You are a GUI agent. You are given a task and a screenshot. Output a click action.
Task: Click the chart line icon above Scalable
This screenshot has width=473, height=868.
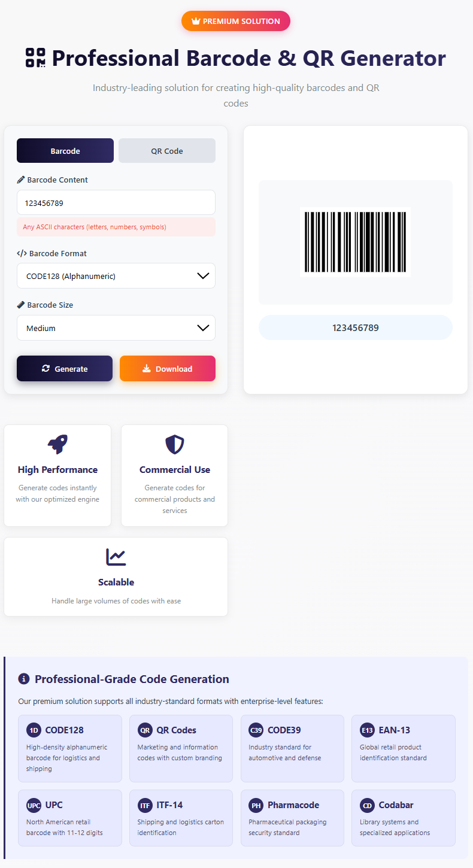point(116,557)
